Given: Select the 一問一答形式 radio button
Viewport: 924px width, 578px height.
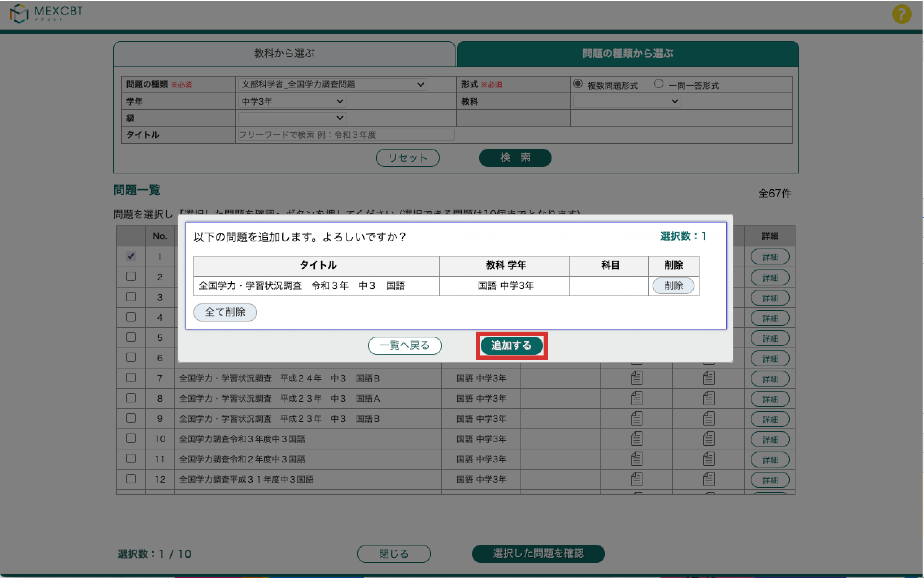Looking at the screenshot, I should 658,84.
